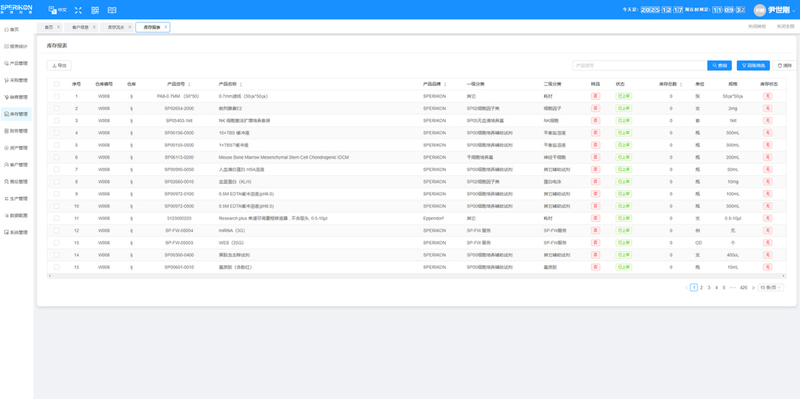This screenshot has width=800, height=399.
Task: Open 系统管理 in the sidebar
Action: coord(16,232)
